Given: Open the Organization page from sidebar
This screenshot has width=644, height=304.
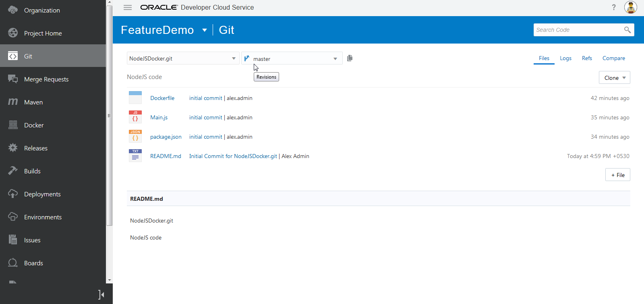Looking at the screenshot, I should tap(42, 10).
